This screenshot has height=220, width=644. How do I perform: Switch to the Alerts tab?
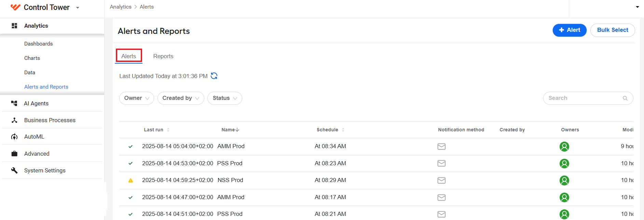129,56
